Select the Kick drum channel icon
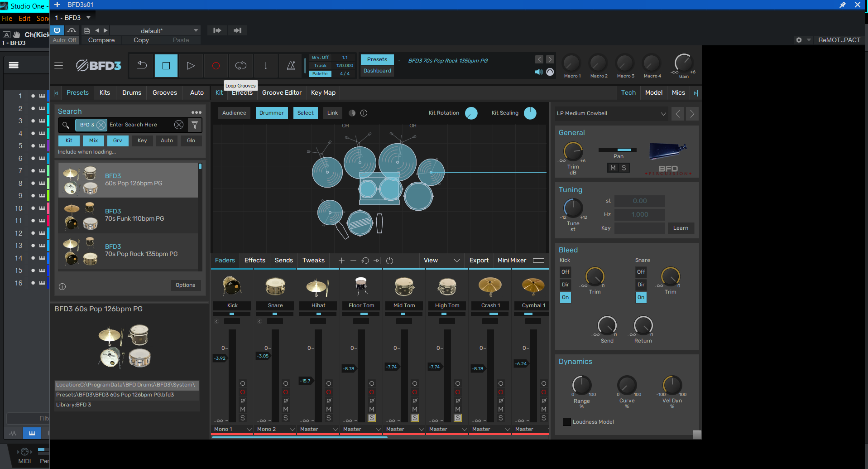The width and height of the screenshot is (868, 469). pyautogui.click(x=232, y=286)
